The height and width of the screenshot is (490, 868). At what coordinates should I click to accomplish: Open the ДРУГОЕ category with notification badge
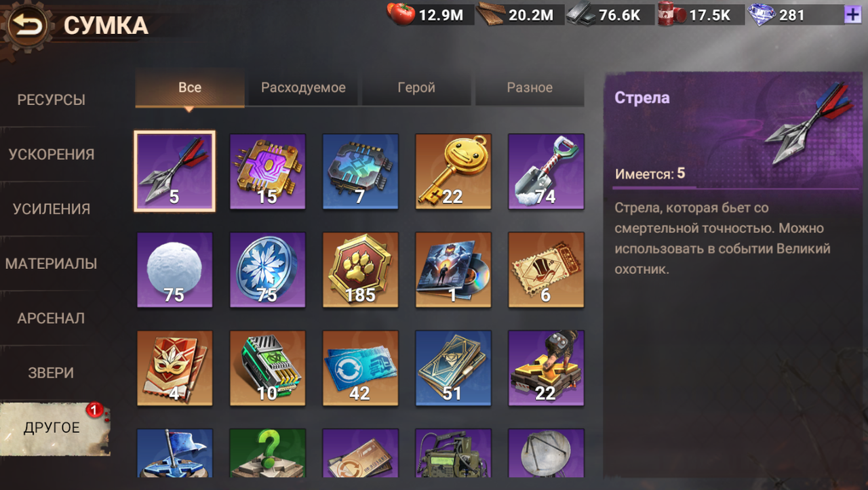click(53, 428)
